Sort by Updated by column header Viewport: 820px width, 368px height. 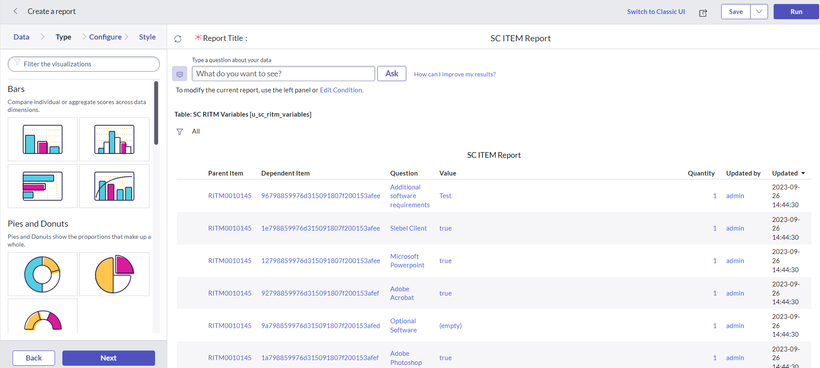[743, 173]
